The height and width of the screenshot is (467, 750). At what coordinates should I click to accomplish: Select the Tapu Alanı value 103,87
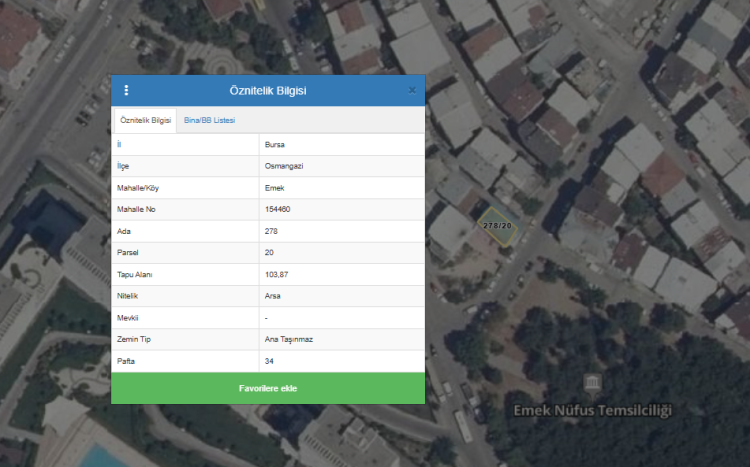tap(276, 275)
